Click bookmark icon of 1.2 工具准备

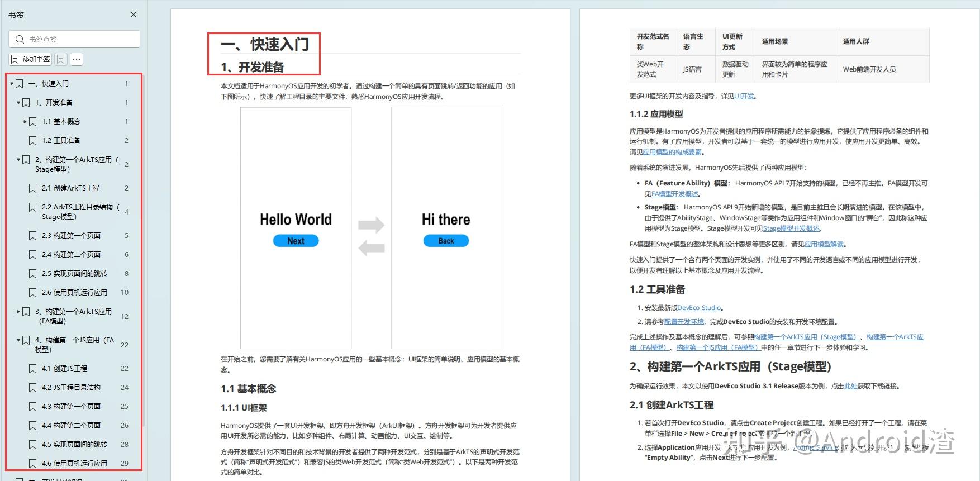33,140
